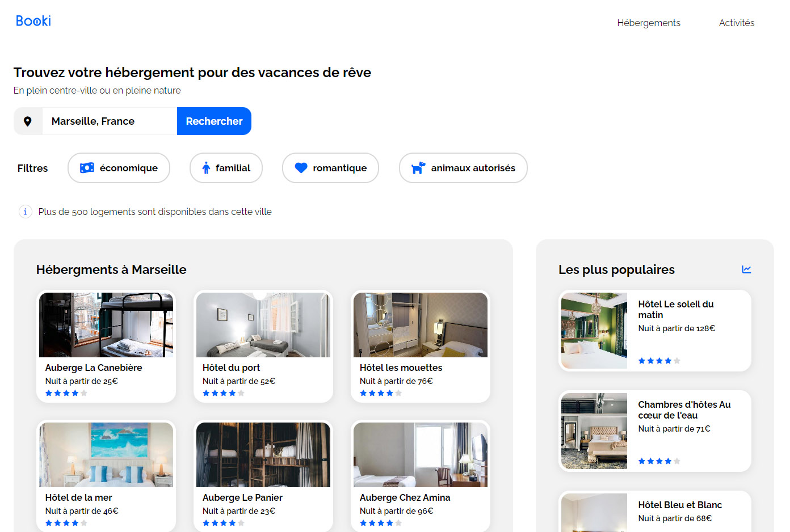
Task: Toggle the animaux autorisés filter
Action: pyautogui.click(x=463, y=168)
